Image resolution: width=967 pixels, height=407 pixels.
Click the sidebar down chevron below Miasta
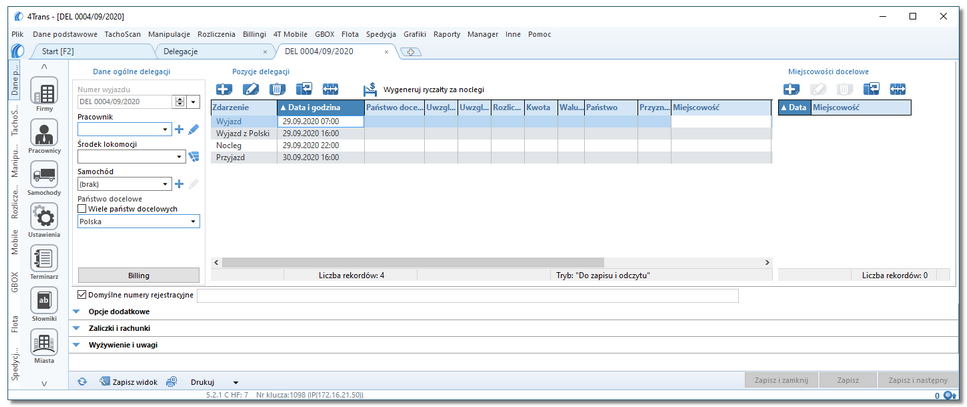(44, 383)
